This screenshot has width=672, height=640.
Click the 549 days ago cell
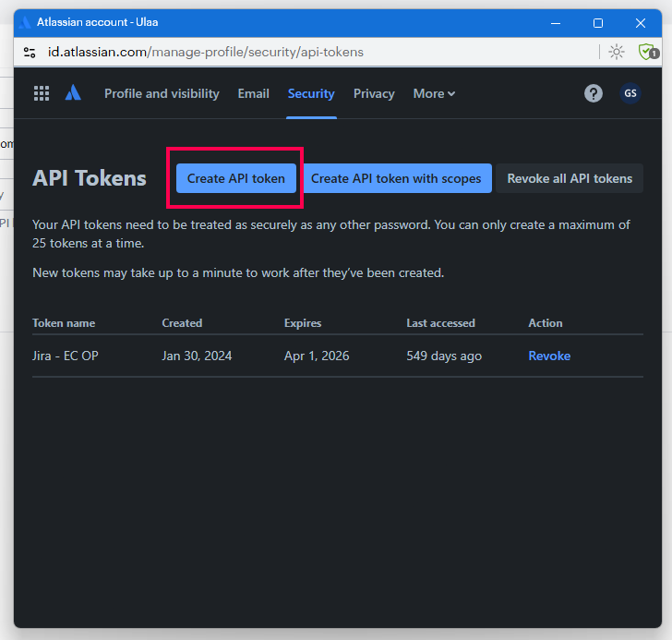tap(444, 356)
